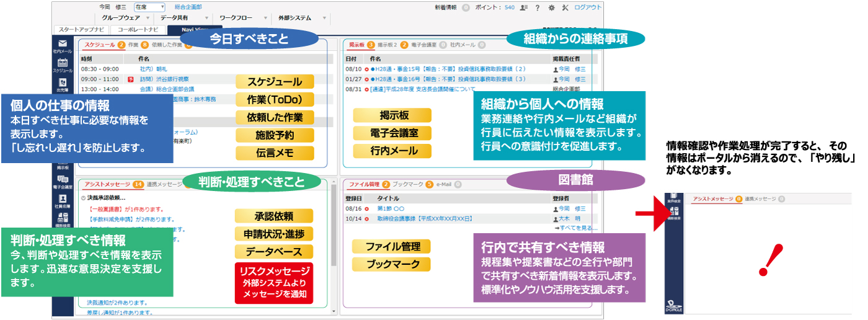The height and width of the screenshot is (320, 868).
Task: Collapse the 決裁承認依頼 section
Action: 84,198
